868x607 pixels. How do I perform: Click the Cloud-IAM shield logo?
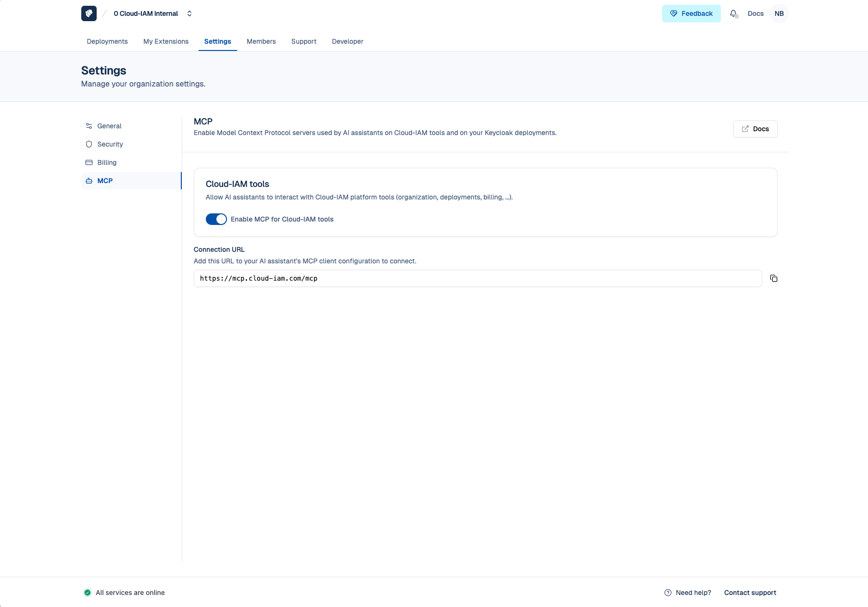[x=89, y=13]
